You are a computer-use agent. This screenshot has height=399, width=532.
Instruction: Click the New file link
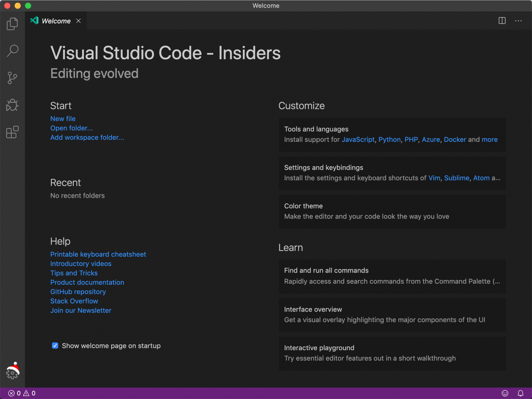click(63, 119)
